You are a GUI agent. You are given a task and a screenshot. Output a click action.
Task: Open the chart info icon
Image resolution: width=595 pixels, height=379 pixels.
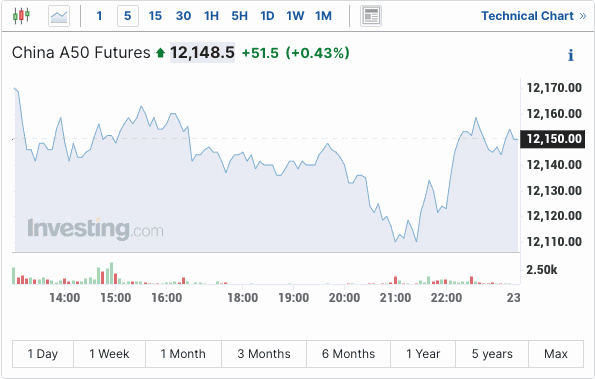(x=570, y=55)
